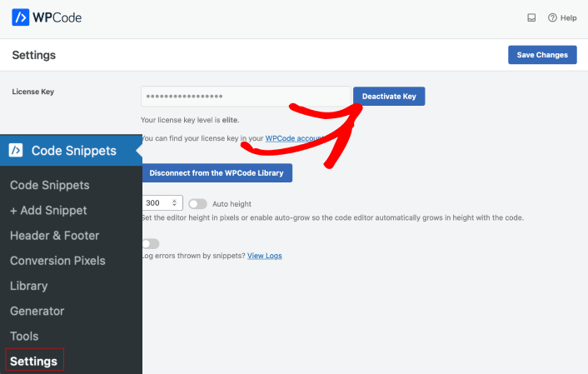Go to Header & Footer page
The width and height of the screenshot is (588, 374).
click(x=55, y=235)
